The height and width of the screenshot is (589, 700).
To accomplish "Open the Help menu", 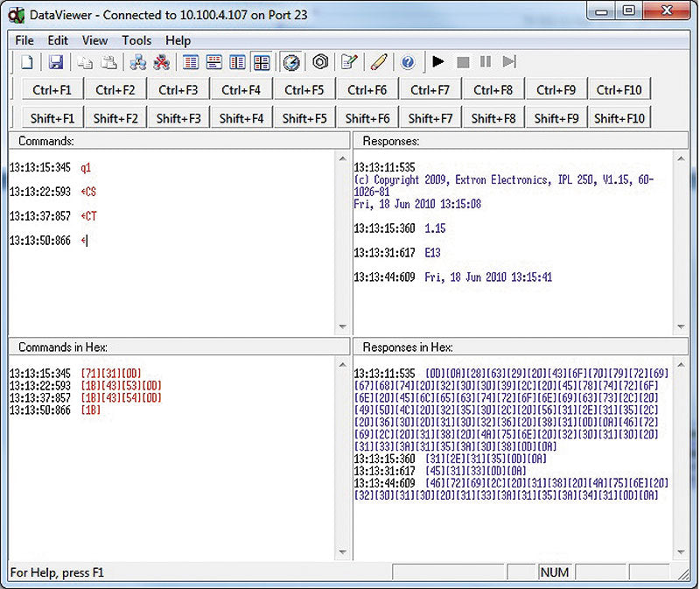I will click(178, 40).
